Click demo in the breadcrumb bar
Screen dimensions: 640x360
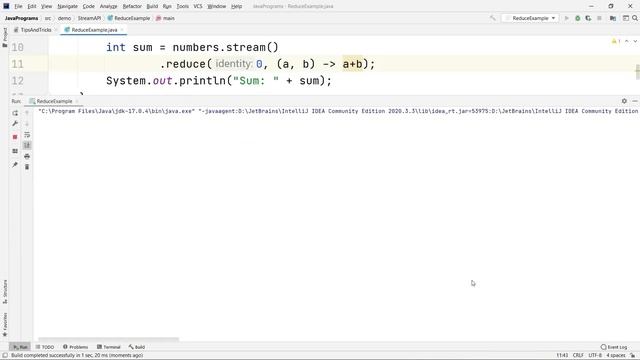pos(64,18)
